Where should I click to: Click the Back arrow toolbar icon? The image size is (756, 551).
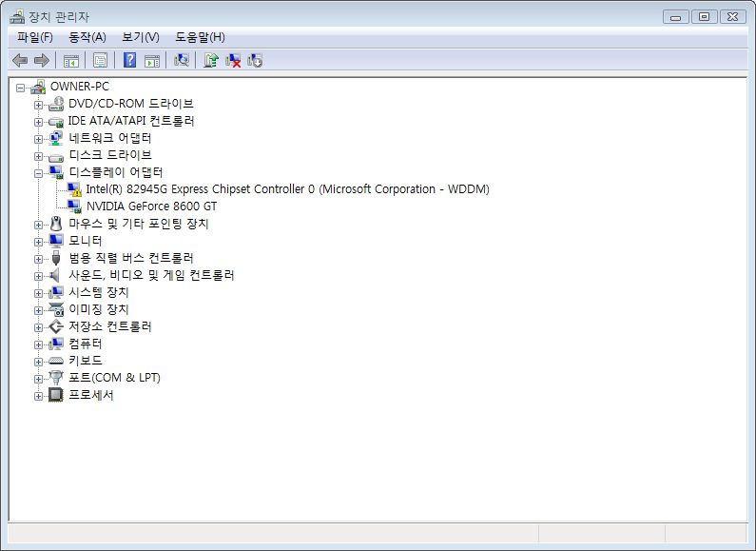click(20, 60)
